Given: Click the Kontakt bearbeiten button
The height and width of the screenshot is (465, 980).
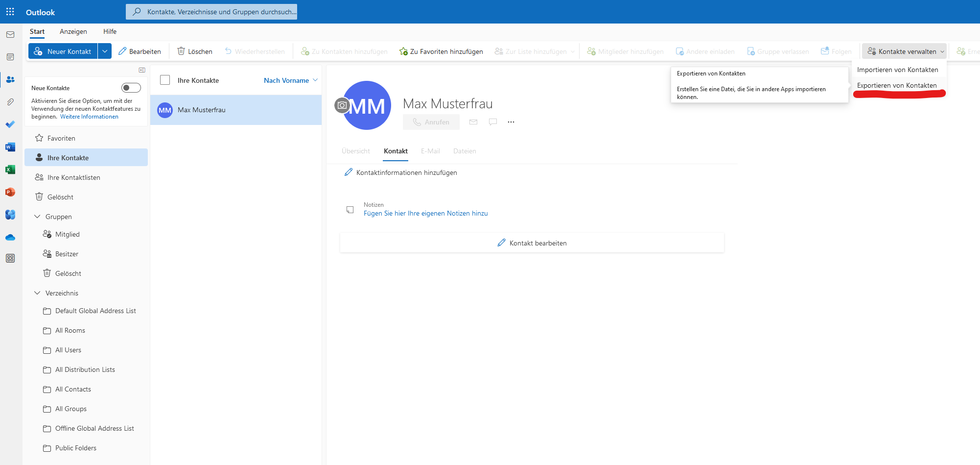Looking at the screenshot, I should click(532, 243).
